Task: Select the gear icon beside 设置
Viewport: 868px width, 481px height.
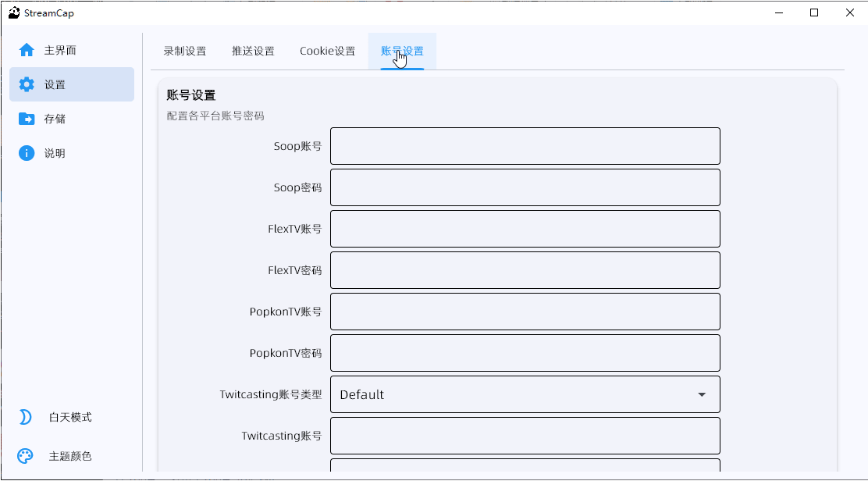Action: (26, 84)
